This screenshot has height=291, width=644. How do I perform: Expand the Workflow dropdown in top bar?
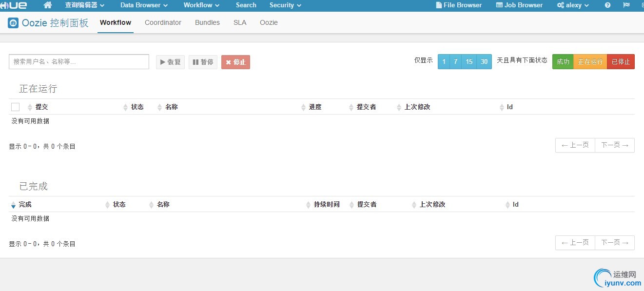coord(201,5)
